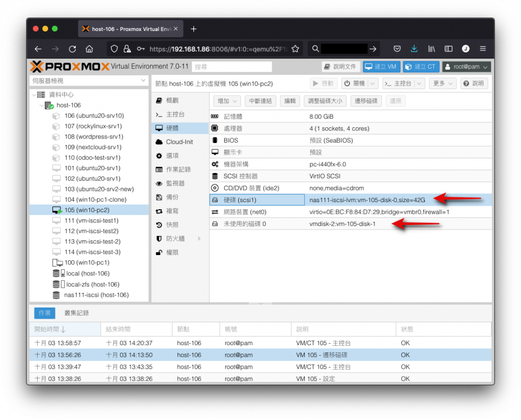Click 調整磁碟大小 resize disk button
Screen dimensions: 521x420
325,101
